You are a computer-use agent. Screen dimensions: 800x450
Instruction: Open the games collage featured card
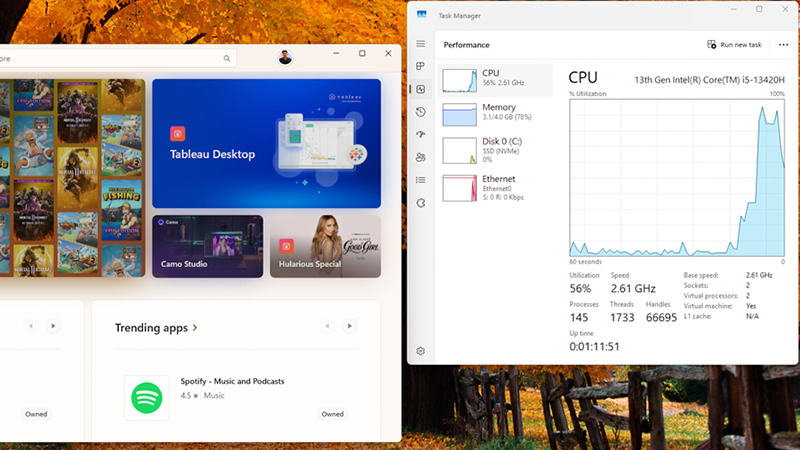[x=72, y=178]
